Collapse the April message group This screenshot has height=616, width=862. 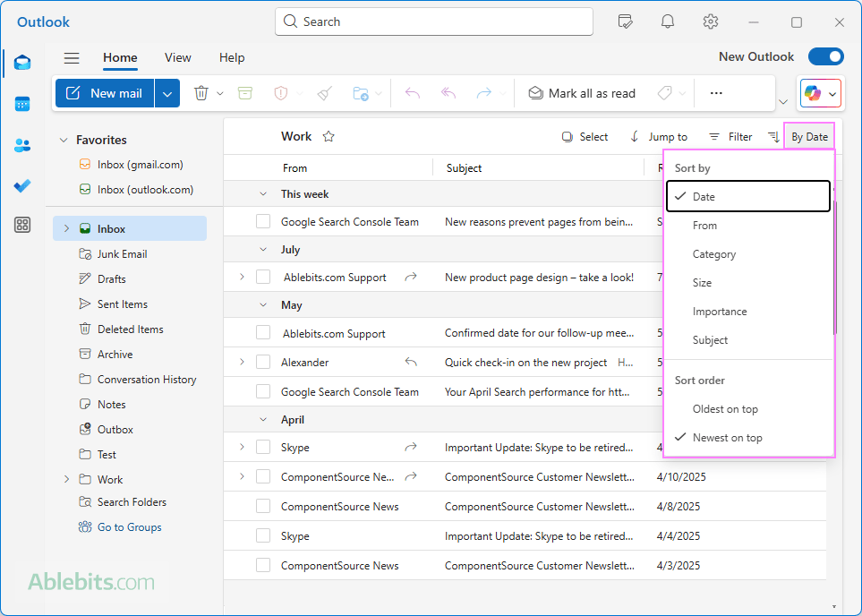point(263,420)
